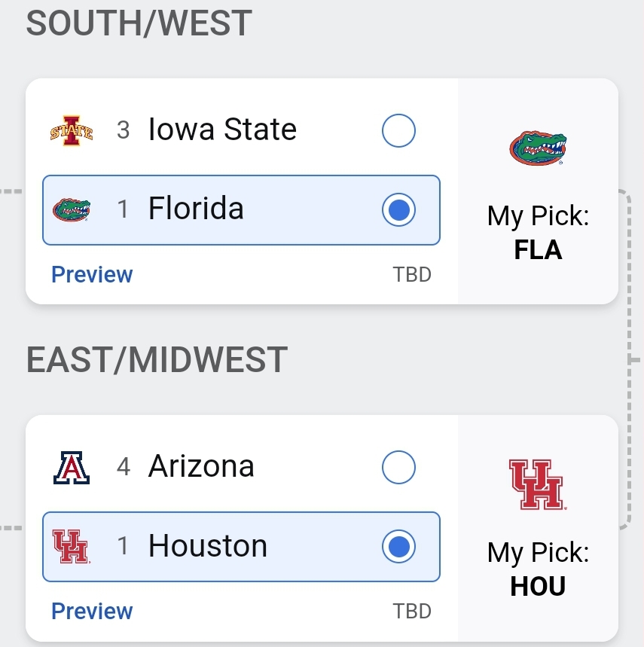The width and height of the screenshot is (644, 647).
Task: Click the large Gators logo above FLA pick
Action: [538, 148]
